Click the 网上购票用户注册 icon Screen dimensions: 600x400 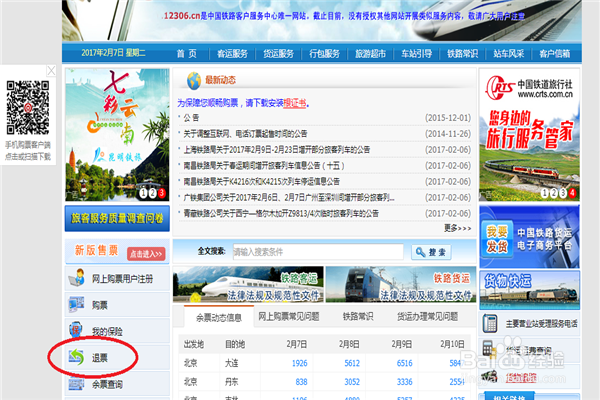click(x=77, y=278)
